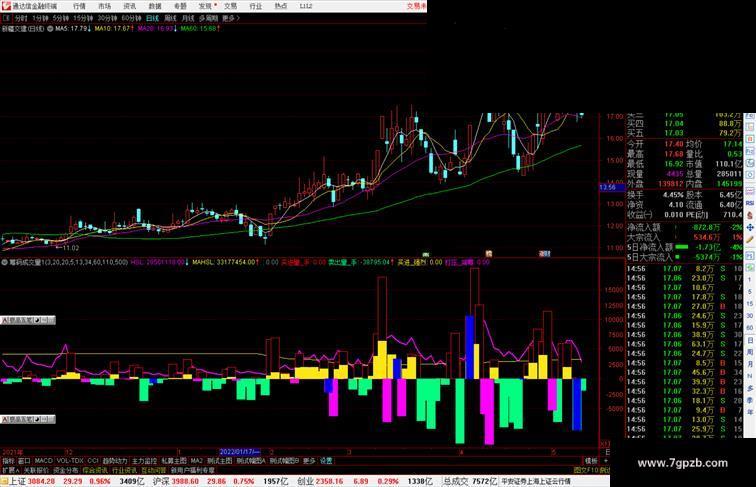Select the 日线 daily period

click(x=152, y=18)
